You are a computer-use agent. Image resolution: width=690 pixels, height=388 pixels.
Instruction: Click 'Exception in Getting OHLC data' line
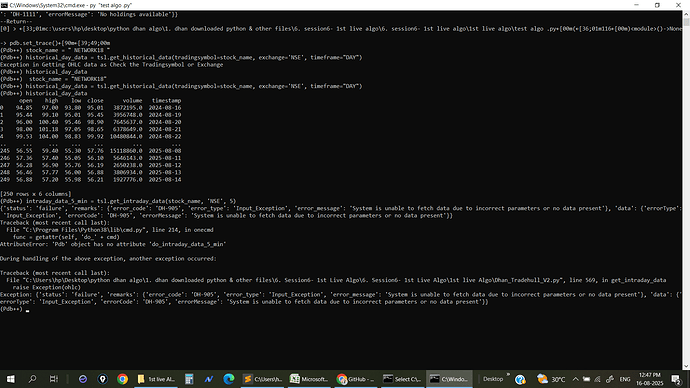click(x=112, y=65)
